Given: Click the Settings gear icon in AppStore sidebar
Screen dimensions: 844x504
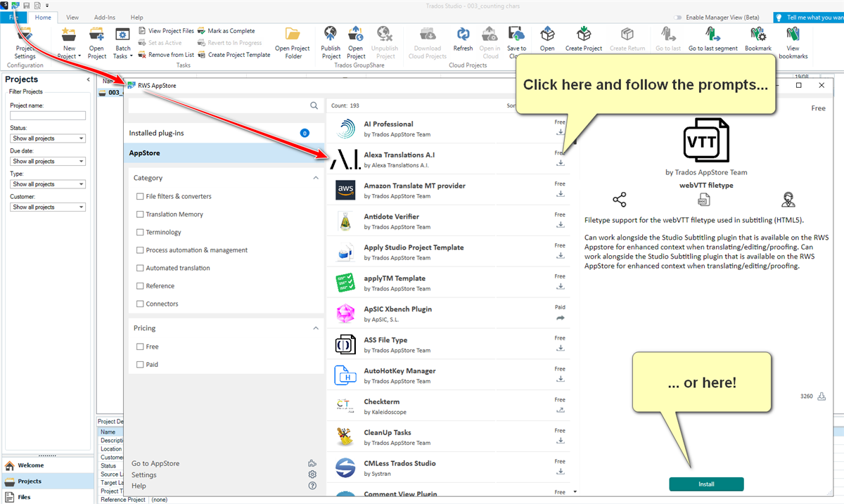Looking at the screenshot, I should tap(312, 474).
